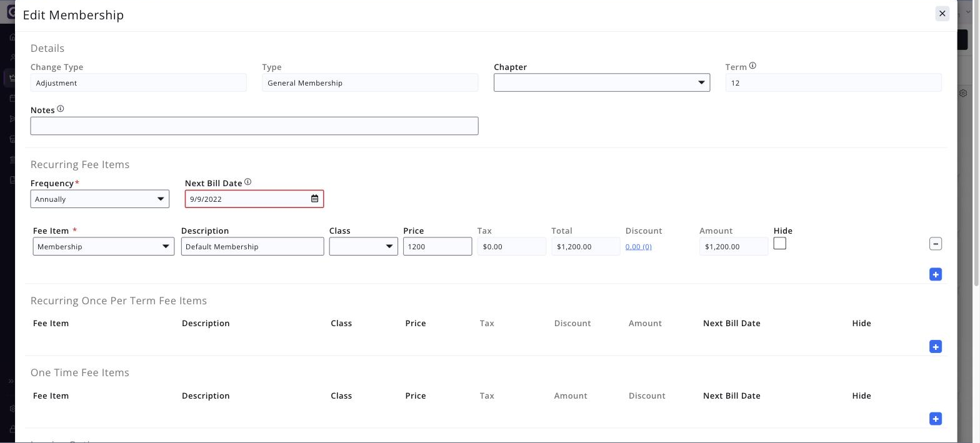Click the Amount field in Recurring Fee Items
This screenshot has width=980, height=443.
[734, 246]
